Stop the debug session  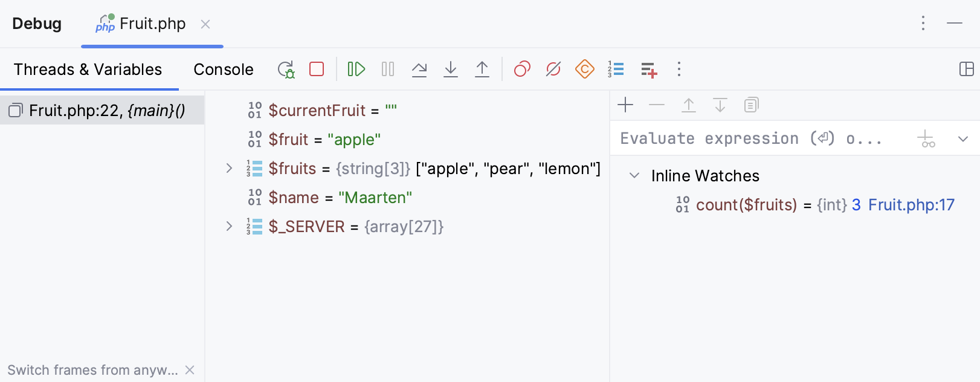[317, 70]
